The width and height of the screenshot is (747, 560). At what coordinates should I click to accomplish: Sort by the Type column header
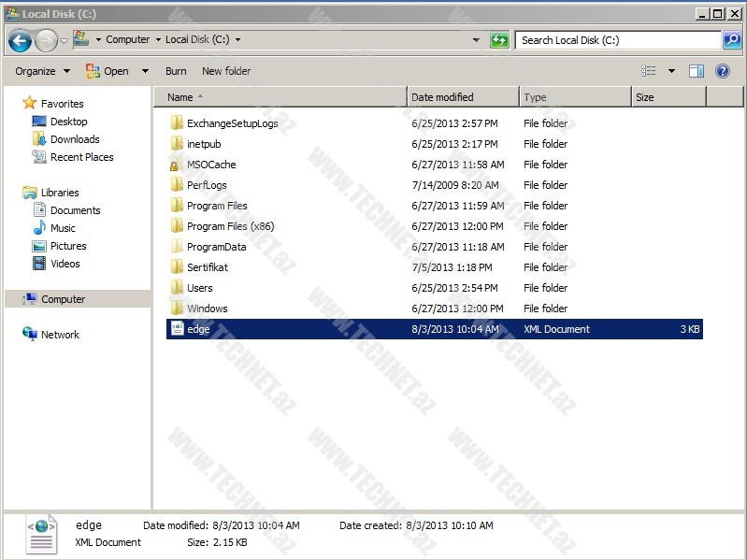tap(576, 97)
